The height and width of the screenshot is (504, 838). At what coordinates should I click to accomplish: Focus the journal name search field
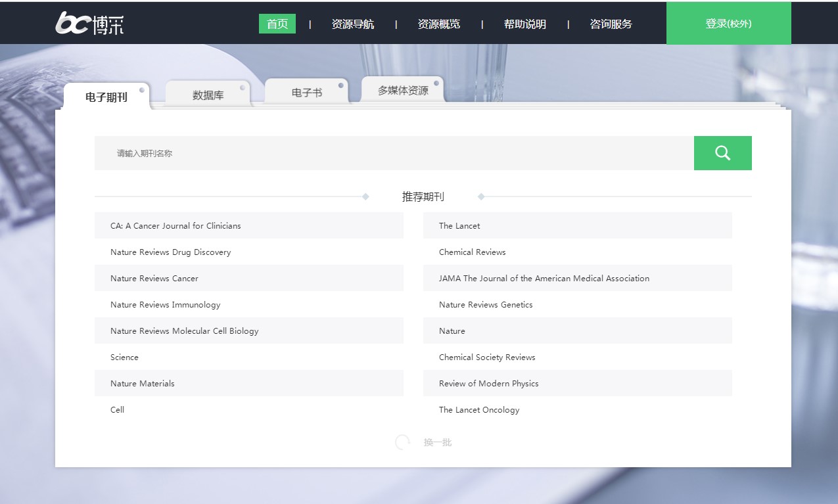tap(394, 153)
